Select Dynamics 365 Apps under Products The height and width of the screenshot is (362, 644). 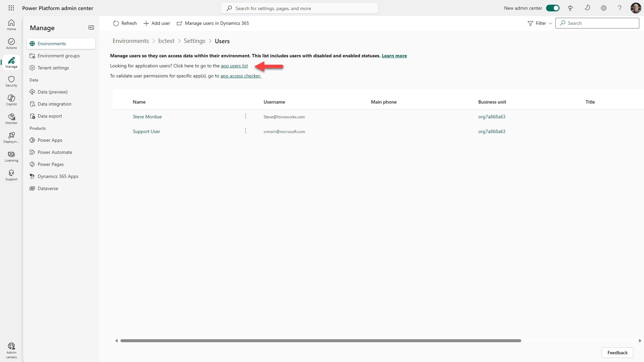point(58,176)
